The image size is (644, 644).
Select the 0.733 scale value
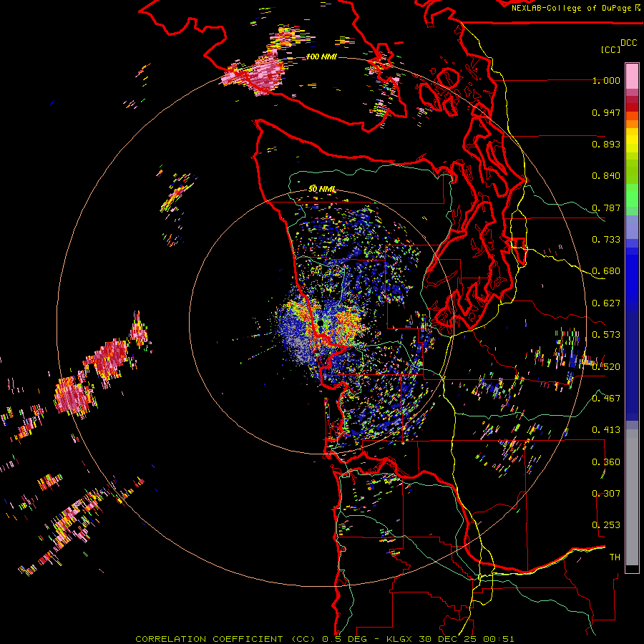[x=606, y=240]
